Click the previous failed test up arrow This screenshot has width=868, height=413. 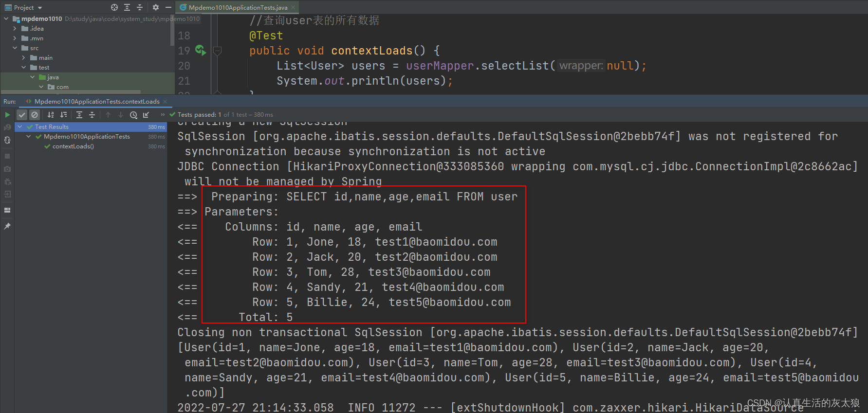point(108,115)
